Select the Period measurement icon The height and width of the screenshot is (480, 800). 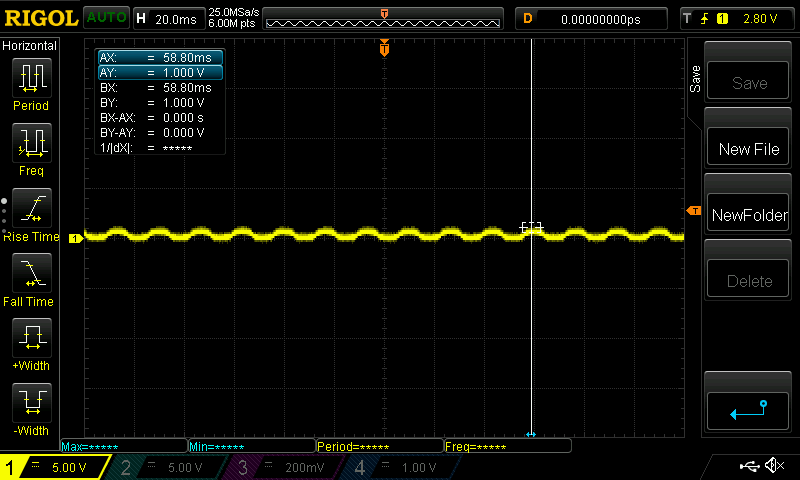click(31, 78)
